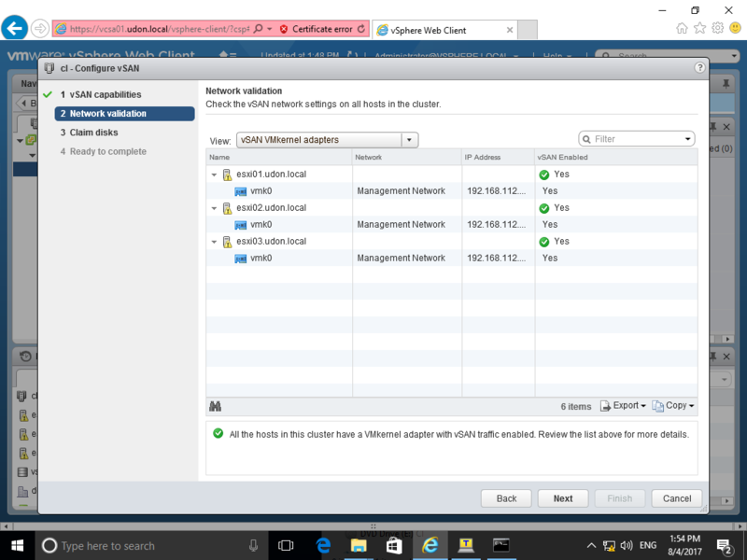Image resolution: width=747 pixels, height=560 pixels.
Task: Show hidden tray icons chevron
Action: [x=591, y=546]
